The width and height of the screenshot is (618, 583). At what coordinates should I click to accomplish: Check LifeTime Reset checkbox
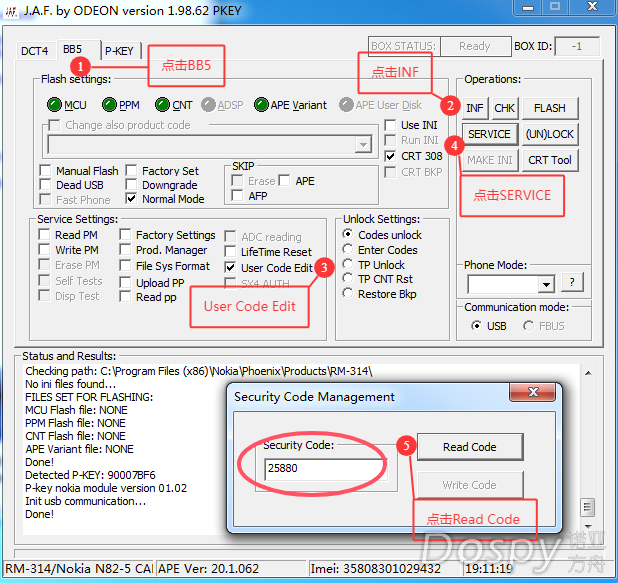click(x=230, y=251)
